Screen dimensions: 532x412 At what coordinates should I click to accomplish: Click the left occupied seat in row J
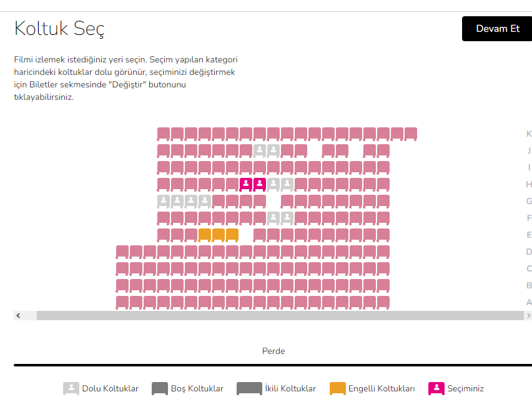coord(260,150)
